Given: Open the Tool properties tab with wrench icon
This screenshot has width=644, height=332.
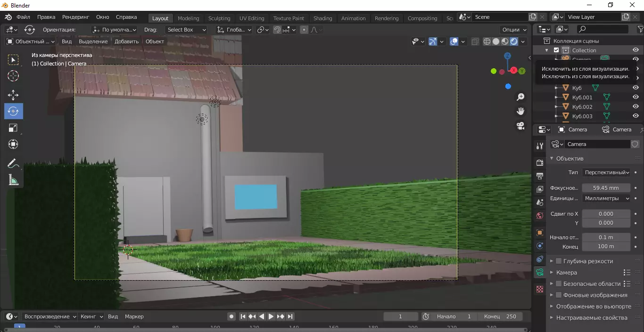Looking at the screenshot, I should [x=540, y=146].
